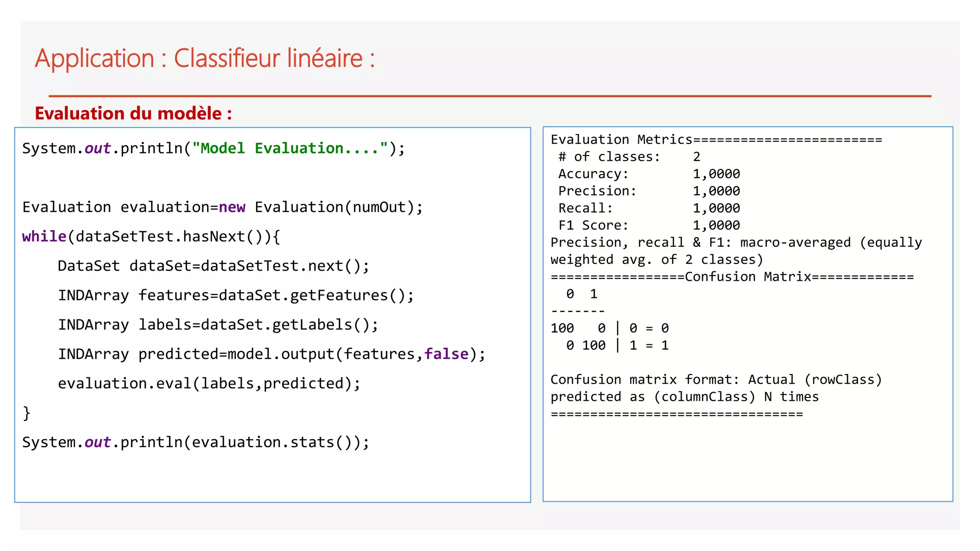Viewport: 980px width, 551px height.
Task: Click the closing brace of the while loop
Action: tap(26, 413)
